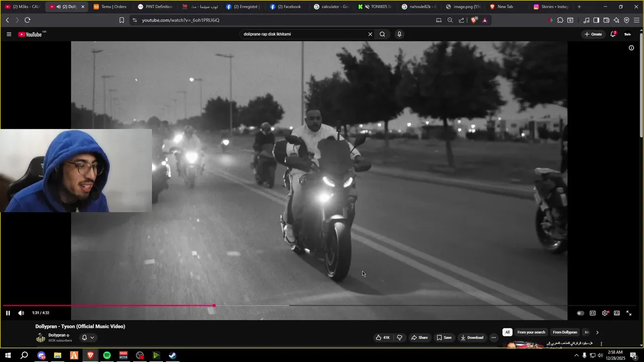
Task: Toggle the autoplay switch in player
Action: tap(580, 313)
